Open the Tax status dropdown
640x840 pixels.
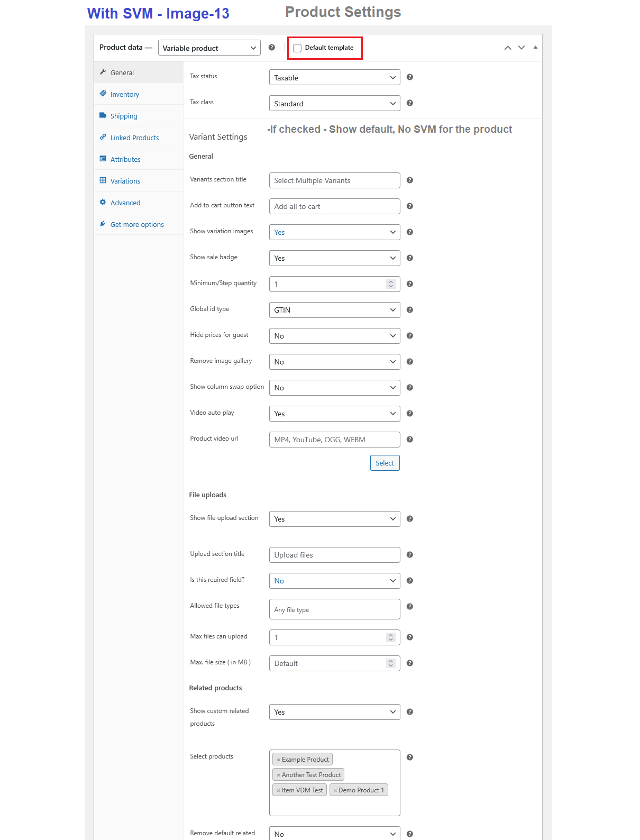coord(334,78)
